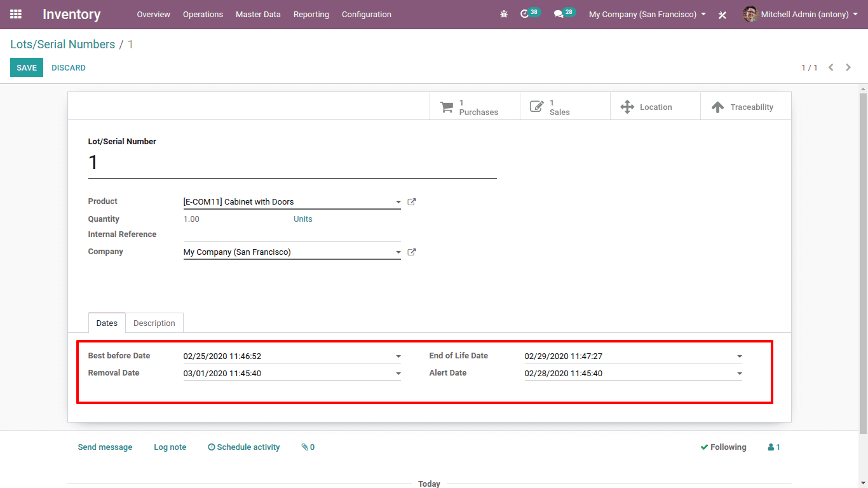The image size is (868, 488).
Task: Open the Operations menu
Action: click(x=203, y=14)
